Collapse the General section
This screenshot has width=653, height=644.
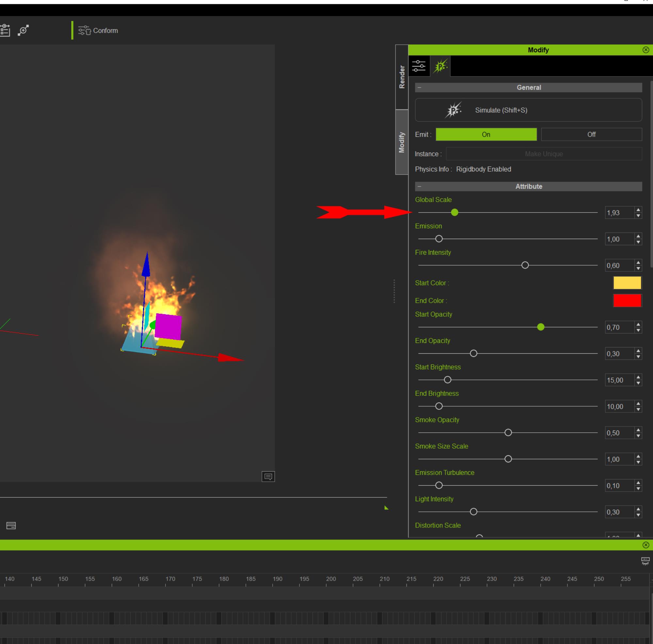[420, 88]
